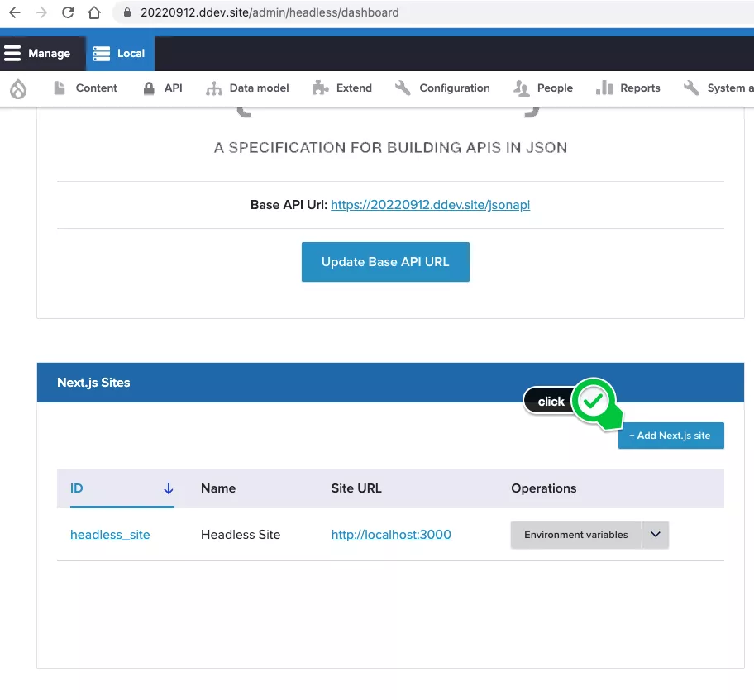Click the browser reload icon
The height and width of the screenshot is (700, 754).
[68, 12]
